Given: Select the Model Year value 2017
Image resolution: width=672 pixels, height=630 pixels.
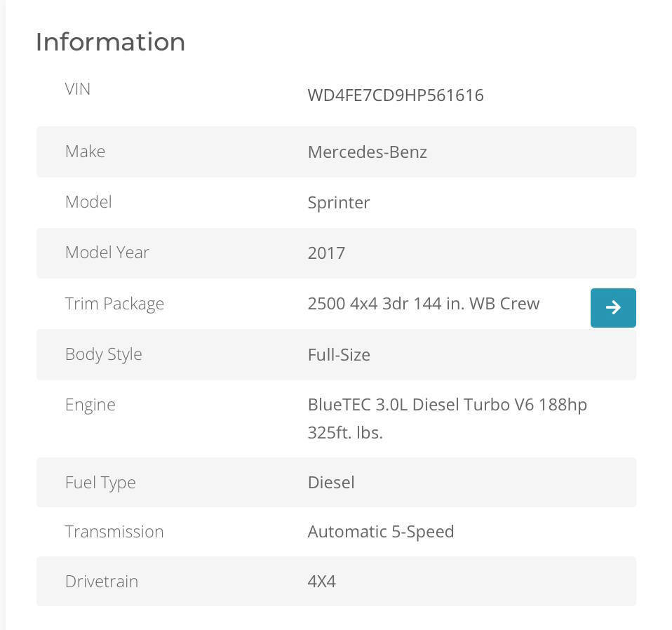Looking at the screenshot, I should click(327, 253).
